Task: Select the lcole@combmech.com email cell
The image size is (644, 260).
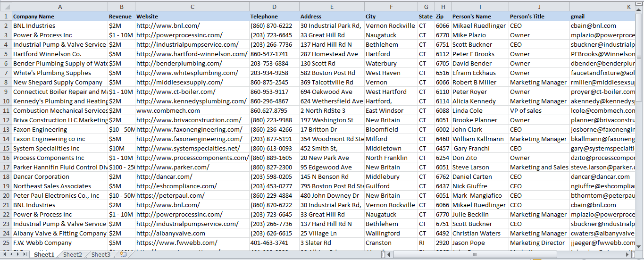Action: [602, 110]
